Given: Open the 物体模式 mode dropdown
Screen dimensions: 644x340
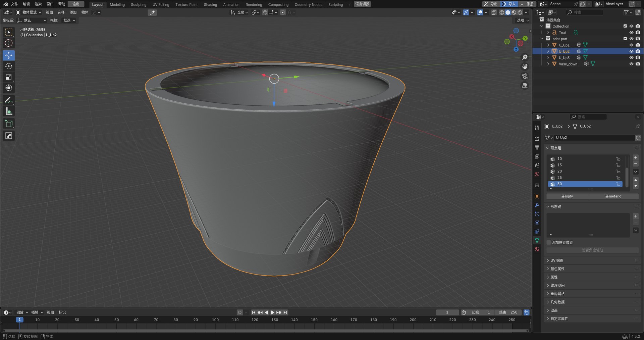Looking at the screenshot, I should [29, 12].
